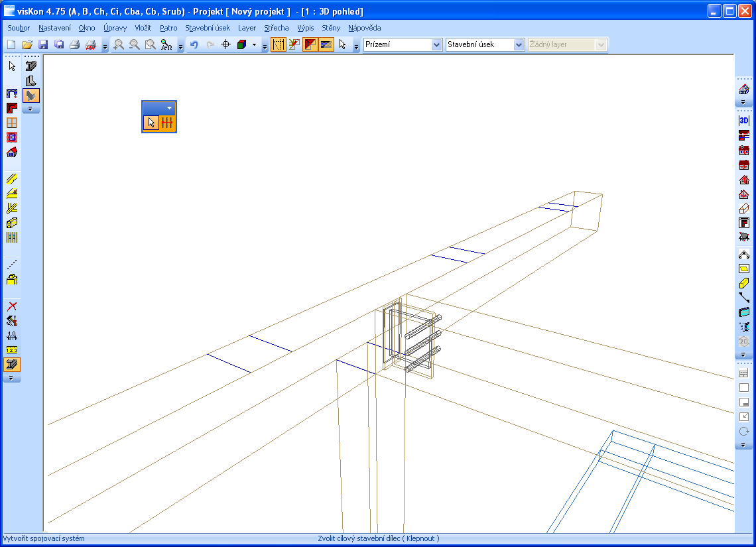The height and width of the screenshot is (547, 756).
Task: Open the Žádný layer dropdown
Action: (601, 44)
